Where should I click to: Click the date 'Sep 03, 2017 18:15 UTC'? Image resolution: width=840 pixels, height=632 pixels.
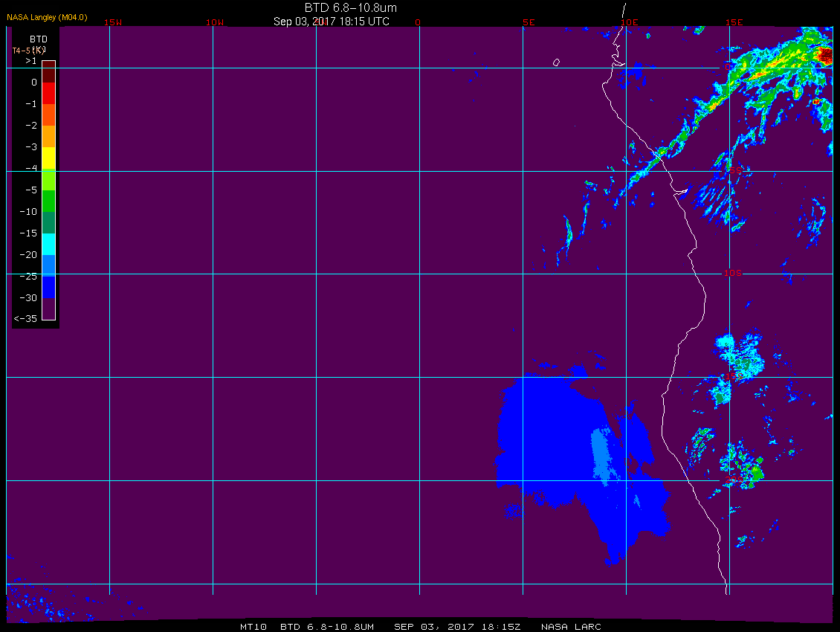(331, 22)
